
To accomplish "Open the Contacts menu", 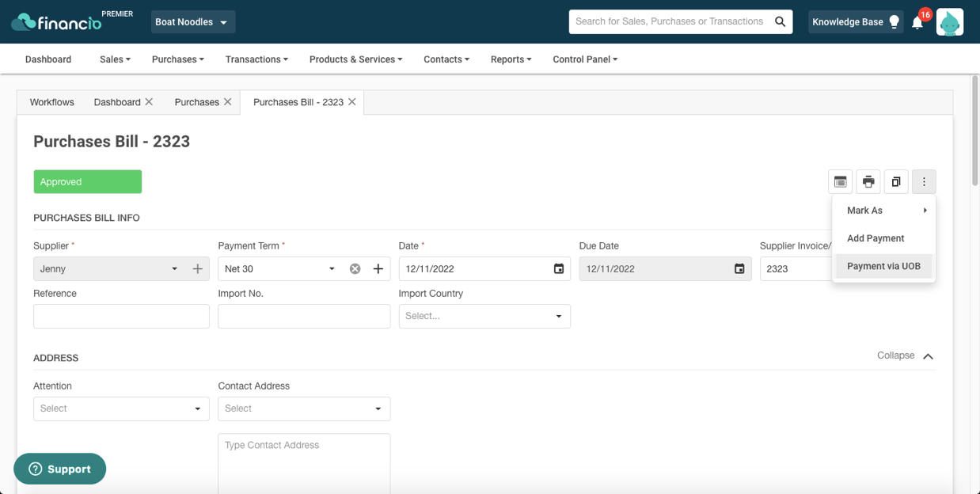I will point(446,59).
